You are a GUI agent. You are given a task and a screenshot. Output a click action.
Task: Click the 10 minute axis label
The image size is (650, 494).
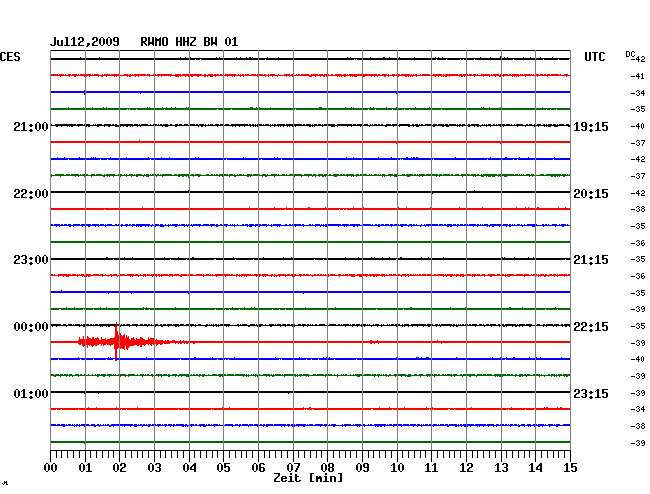tap(397, 468)
